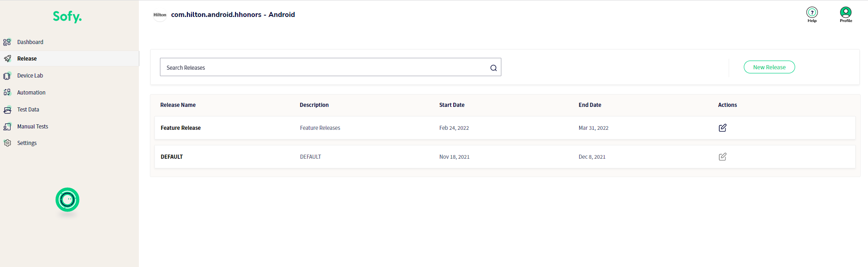This screenshot has width=868, height=267.
Task: Click the End Date column header
Action: click(x=590, y=105)
